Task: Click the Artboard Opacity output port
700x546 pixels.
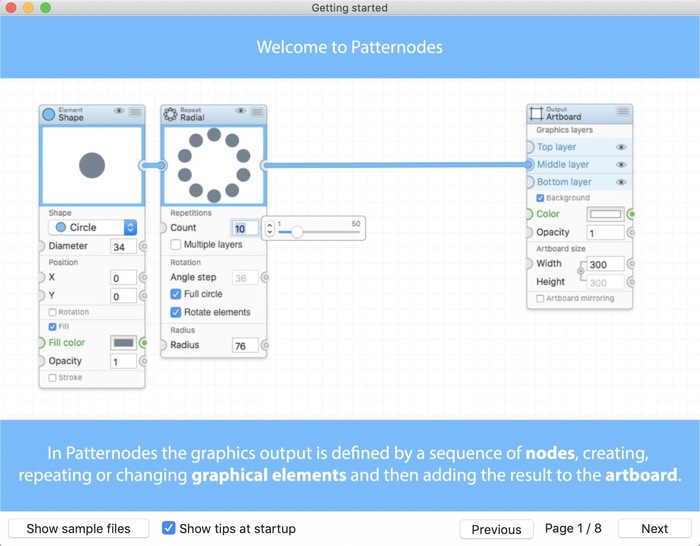Action: (x=631, y=233)
